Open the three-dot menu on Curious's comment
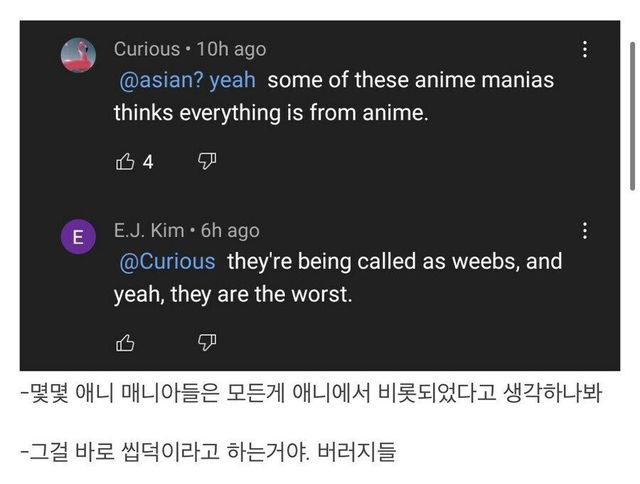Image resolution: width=640 pixels, height=484 pixels. 585,49
